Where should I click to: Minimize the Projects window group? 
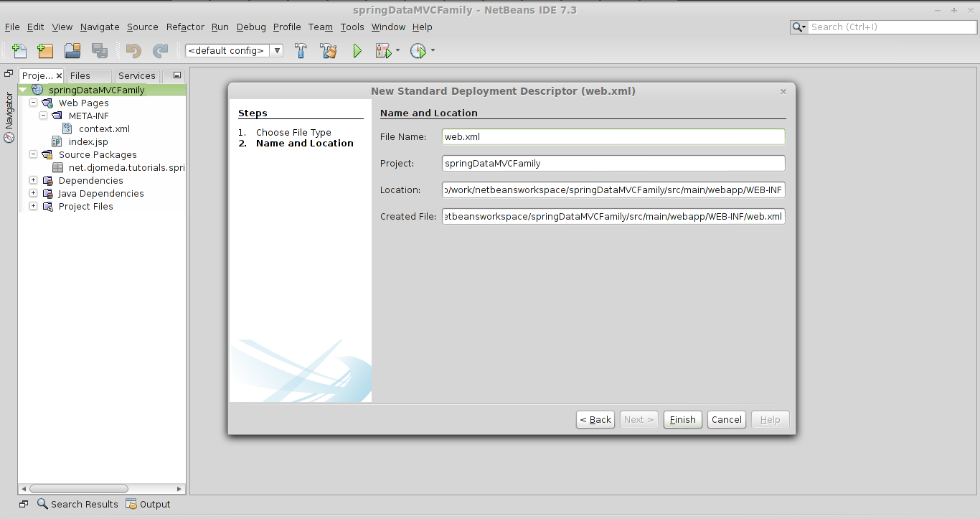(x=177, y=75)
